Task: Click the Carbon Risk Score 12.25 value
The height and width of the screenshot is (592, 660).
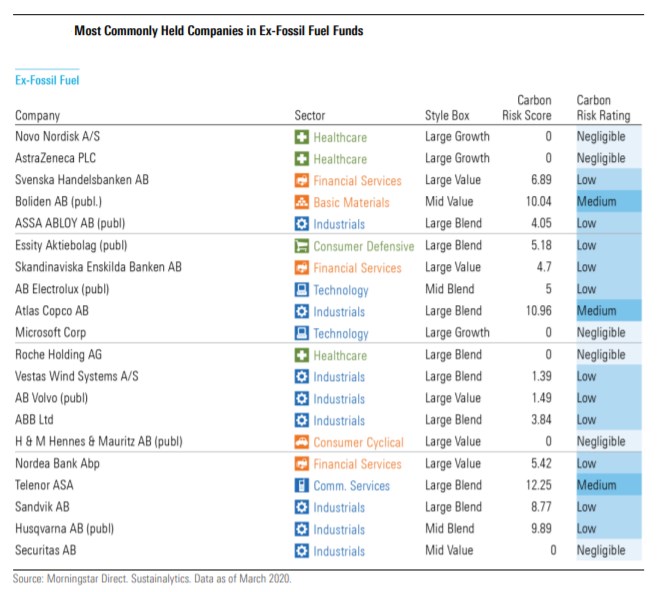Action: [x=537, y=485]
